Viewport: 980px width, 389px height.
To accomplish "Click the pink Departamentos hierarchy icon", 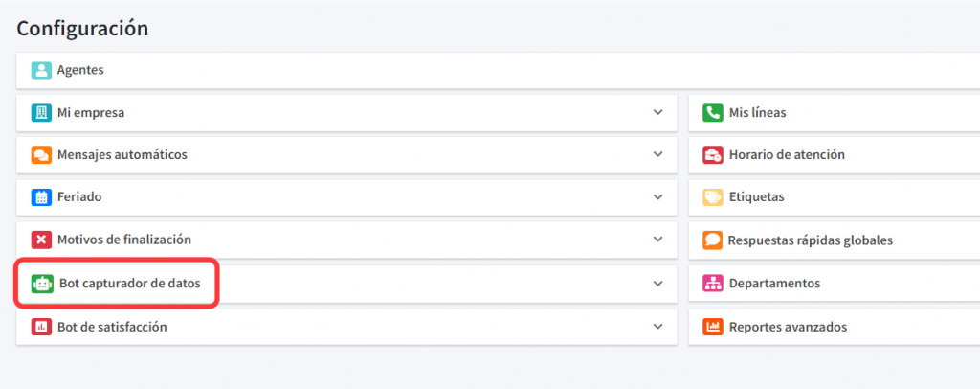I will click(712, 284).
